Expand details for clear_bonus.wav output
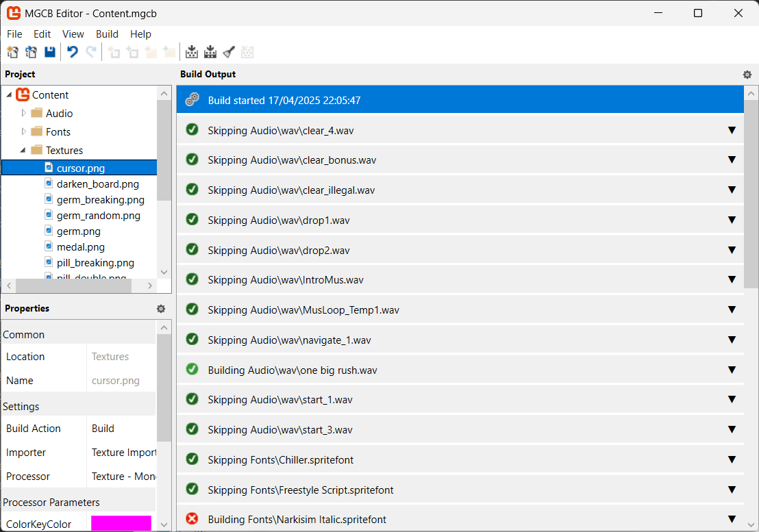This screenshot has width=759, height=532. click(x=732, y=160)
